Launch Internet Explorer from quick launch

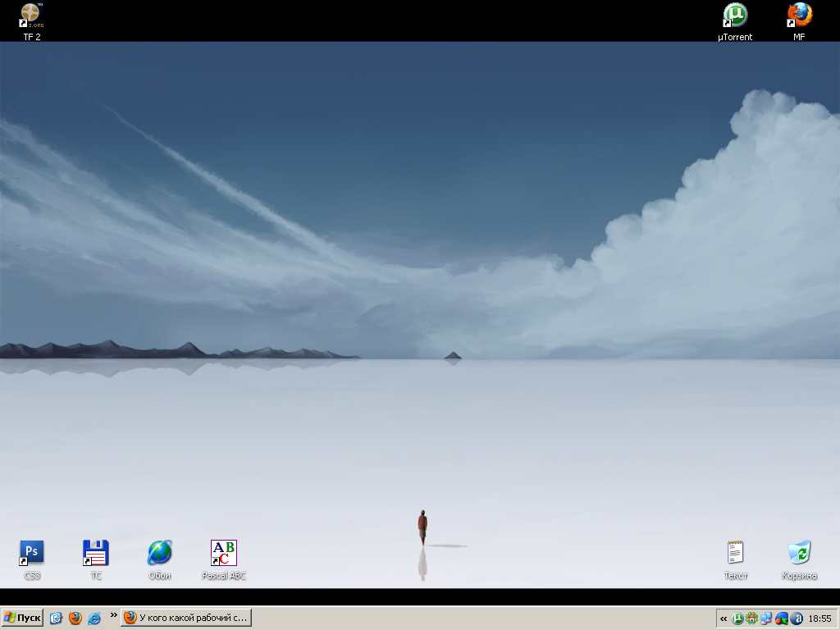94,619
